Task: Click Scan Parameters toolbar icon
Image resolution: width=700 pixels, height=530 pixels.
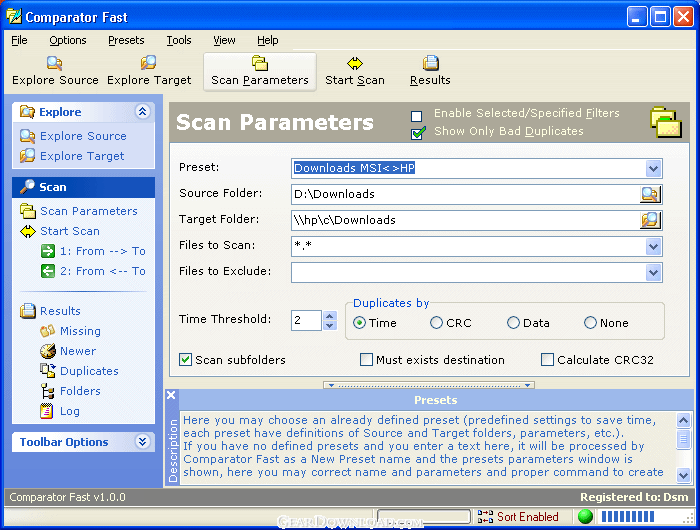Action: (x=259, y=63)
